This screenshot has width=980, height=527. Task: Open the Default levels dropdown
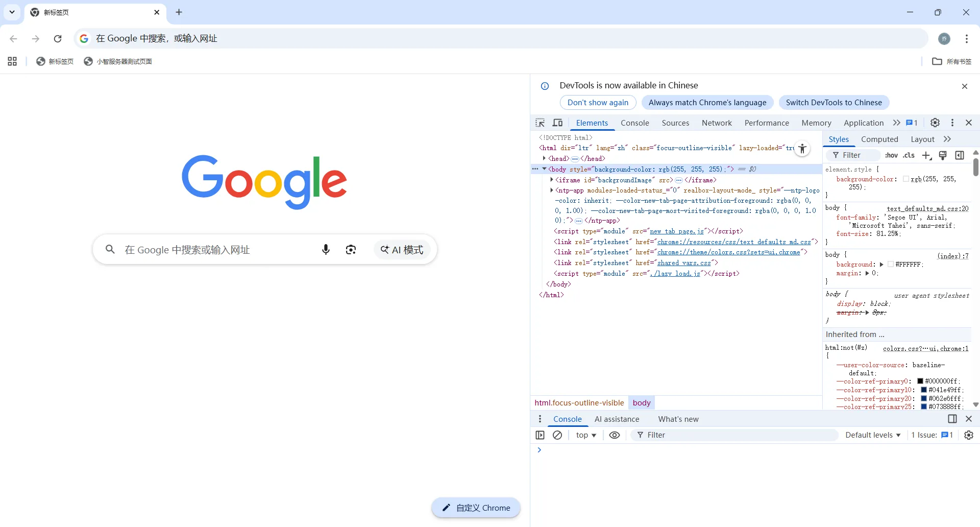[873, 435]
